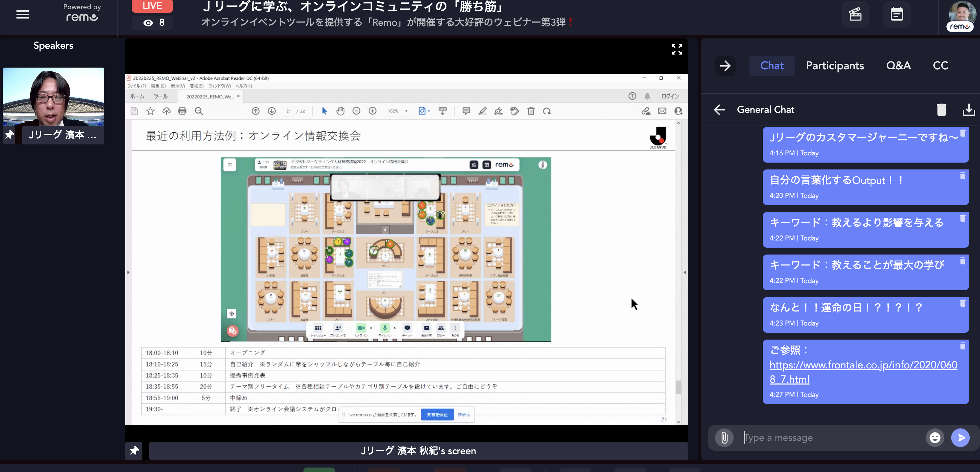Open the find text magnifier in Acrobat
The width and height of the screenshot is (980, 472).
click(x=199, y=111)
